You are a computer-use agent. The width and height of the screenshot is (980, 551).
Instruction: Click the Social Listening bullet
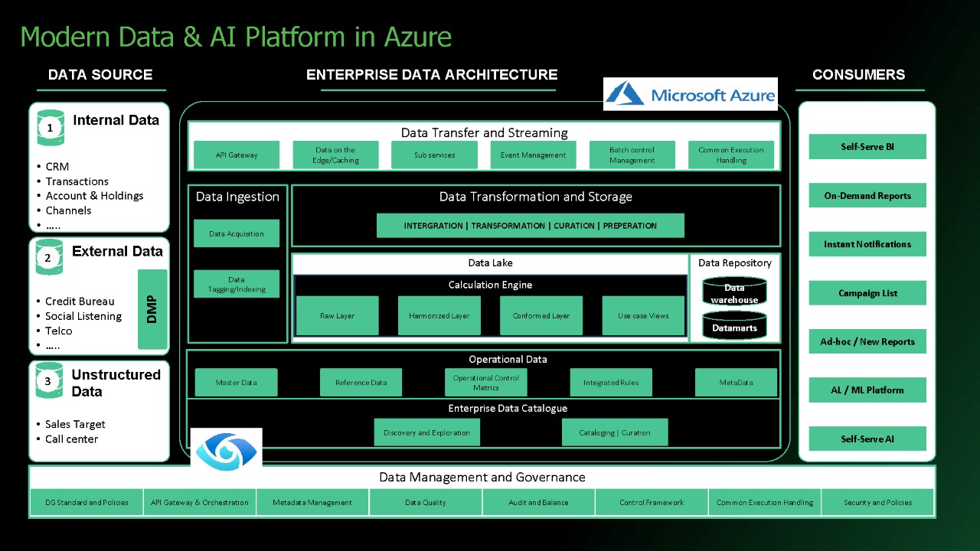83,316
